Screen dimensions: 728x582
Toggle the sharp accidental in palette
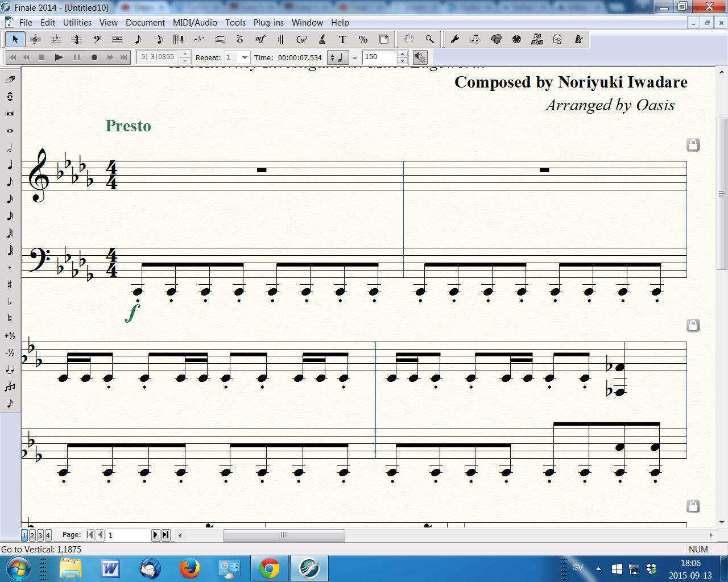coord(10,284)
